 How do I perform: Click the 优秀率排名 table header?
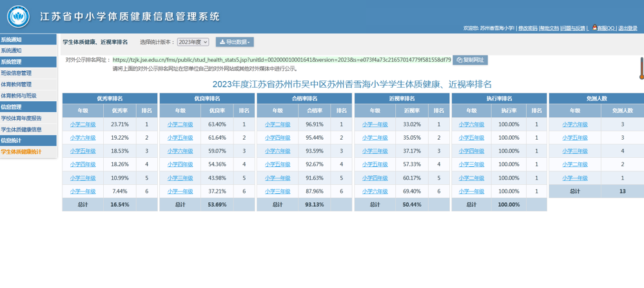[x=110, y=99]
